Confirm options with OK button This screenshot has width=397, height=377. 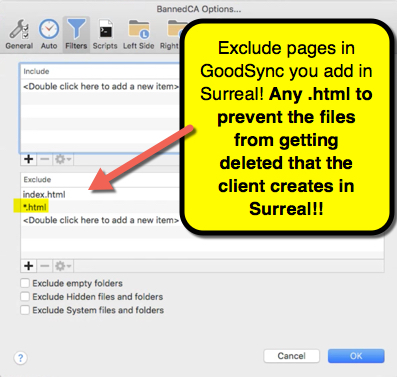pyautogui.click(x=356, y=356)
